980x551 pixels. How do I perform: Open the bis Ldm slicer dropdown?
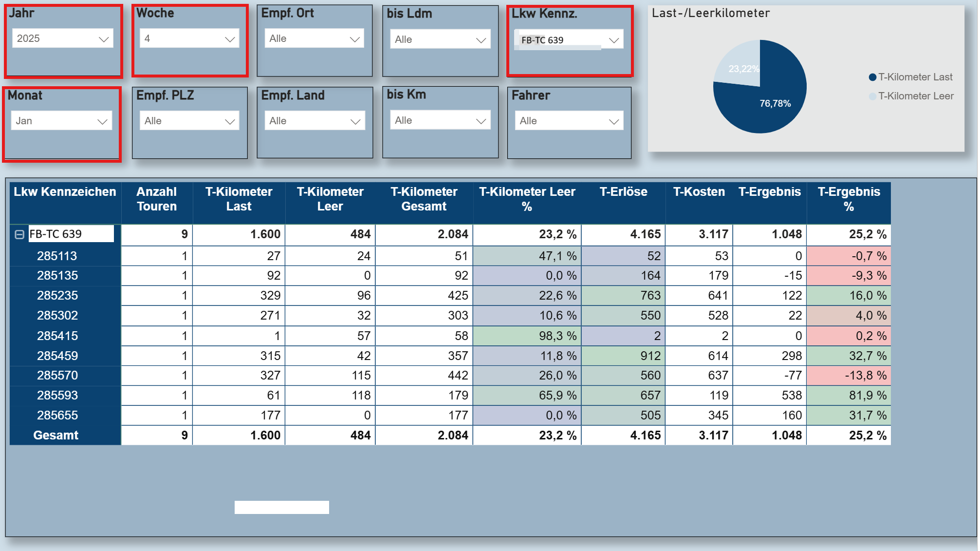(x=440, y=39)
